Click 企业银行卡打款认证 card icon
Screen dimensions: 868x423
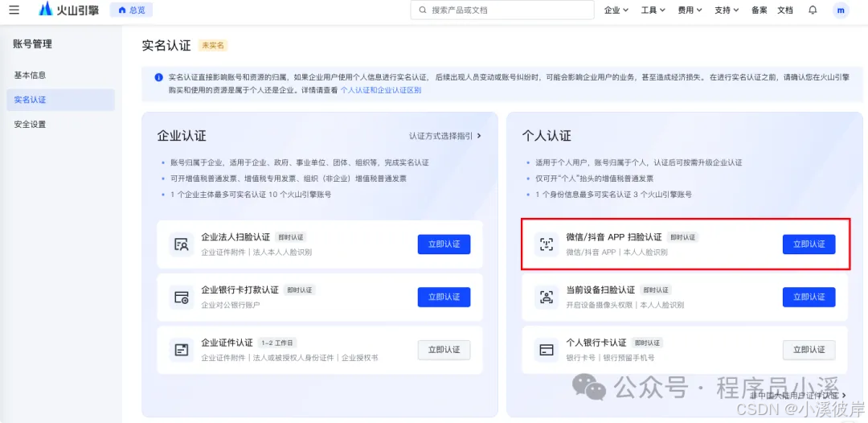(x=182, y=297)
